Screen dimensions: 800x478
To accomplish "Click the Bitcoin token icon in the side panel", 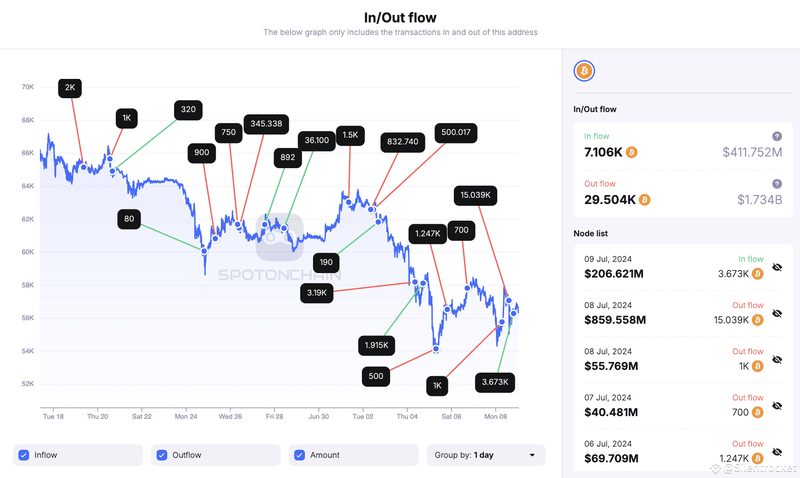I will [584, 71].
